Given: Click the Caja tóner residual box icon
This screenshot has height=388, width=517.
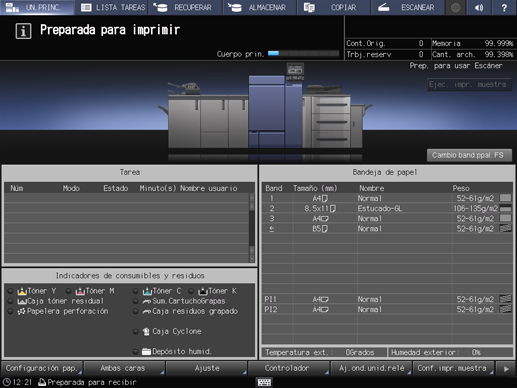Looking at the screenshot, I should click(x=22, y=301).
